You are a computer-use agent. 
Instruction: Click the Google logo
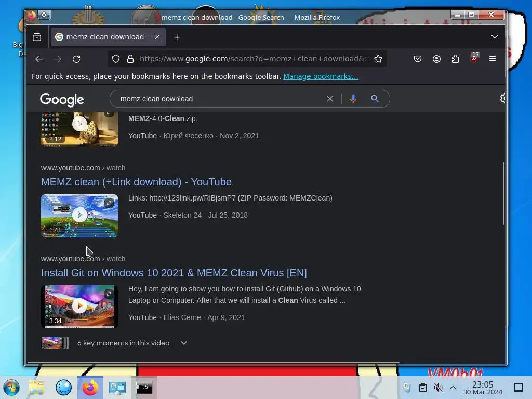(62, 100)
